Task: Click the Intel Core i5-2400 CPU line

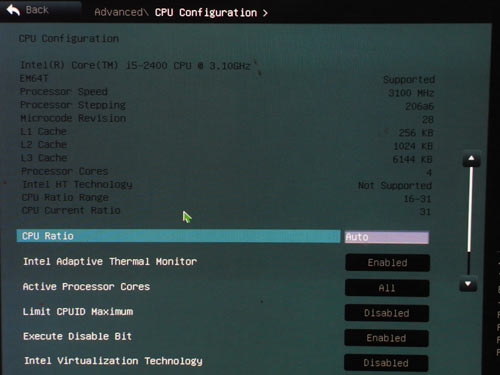Action: coord(135,65)
